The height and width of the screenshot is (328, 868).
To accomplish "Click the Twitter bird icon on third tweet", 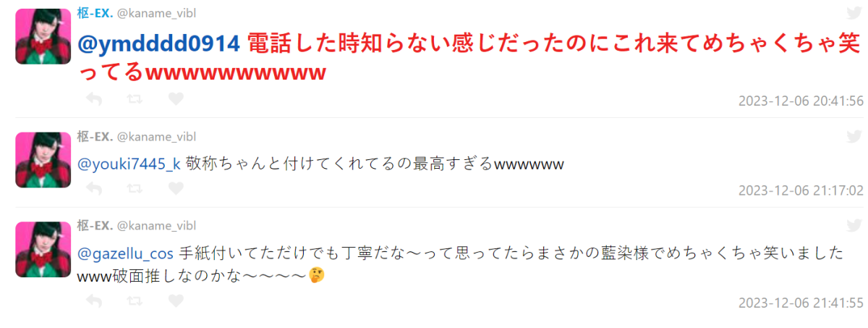I will coord(854,226).
